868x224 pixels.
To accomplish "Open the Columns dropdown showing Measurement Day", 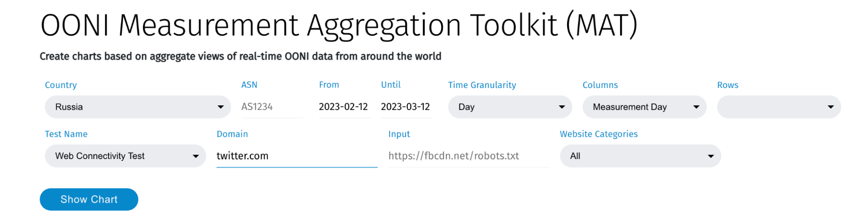I will [x=644, y=107].
